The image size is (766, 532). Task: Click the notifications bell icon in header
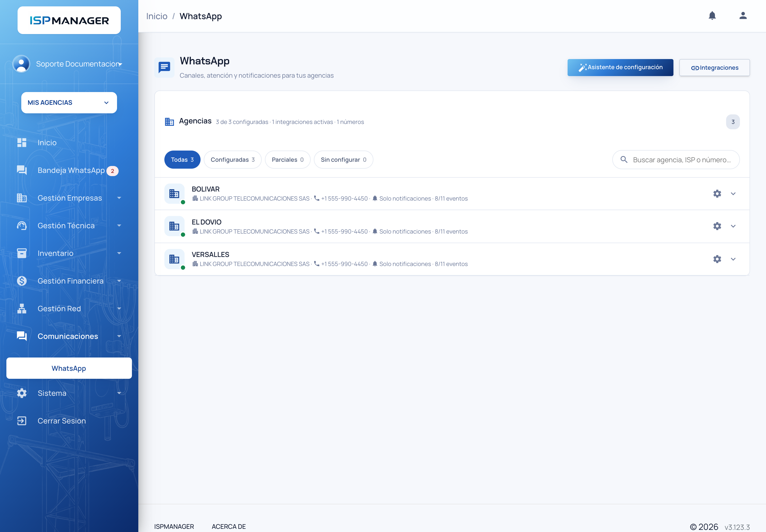(712, 16)
